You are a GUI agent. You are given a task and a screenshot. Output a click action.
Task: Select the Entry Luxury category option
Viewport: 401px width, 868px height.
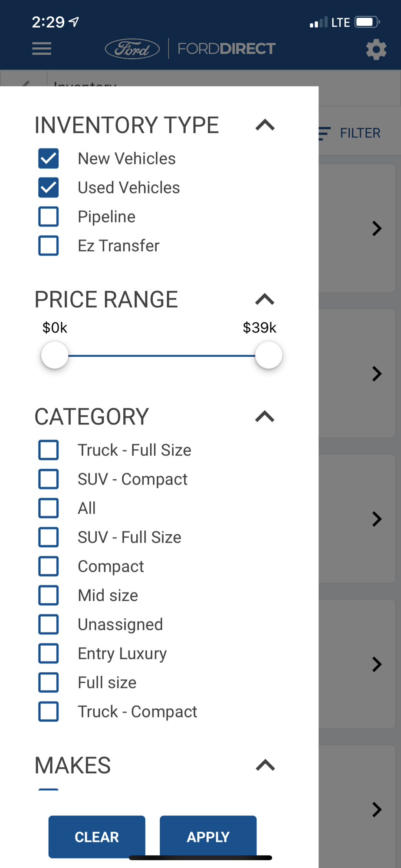49,654
